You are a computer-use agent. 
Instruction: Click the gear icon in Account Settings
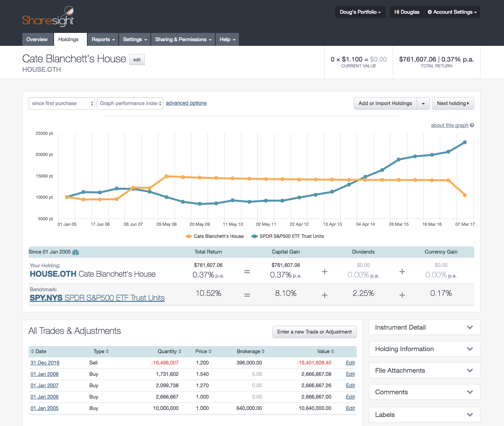430,12
